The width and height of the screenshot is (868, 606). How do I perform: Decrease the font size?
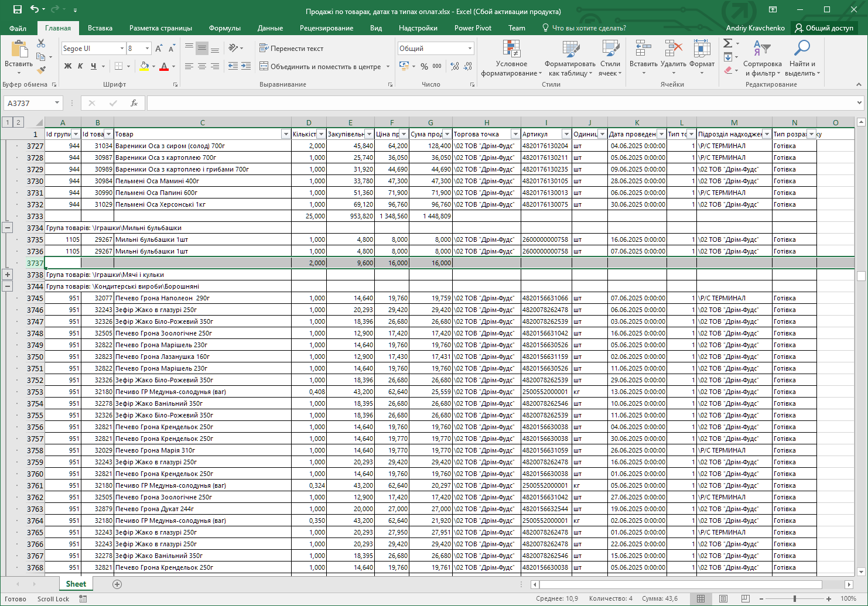172,49
